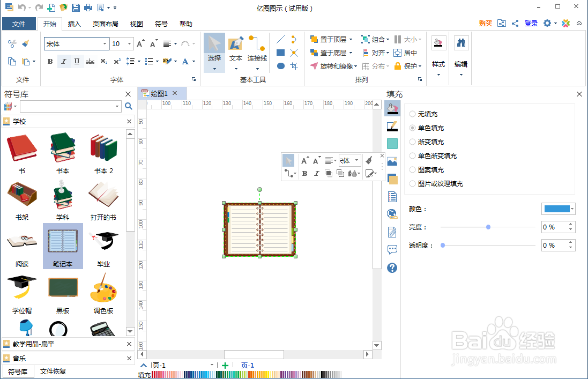The height and width of the screenshot is (379, 588).
Task: Click the 登录 link
Action: (531, 24)
